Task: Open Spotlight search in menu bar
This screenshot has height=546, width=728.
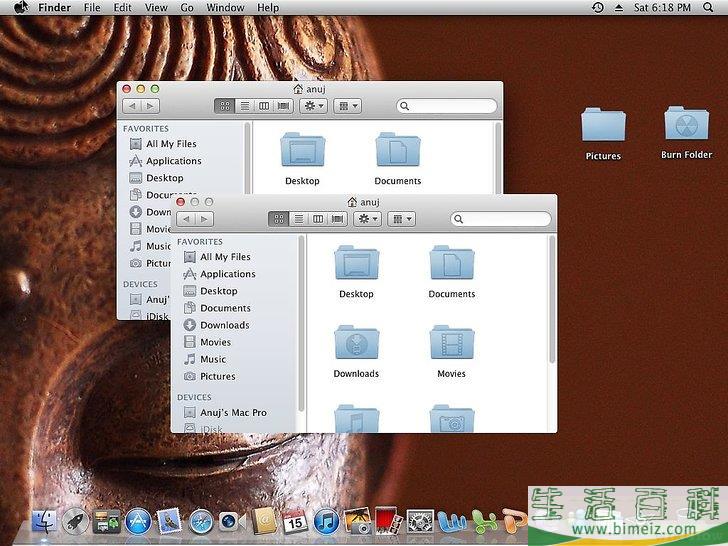Action: click(708, 7)
